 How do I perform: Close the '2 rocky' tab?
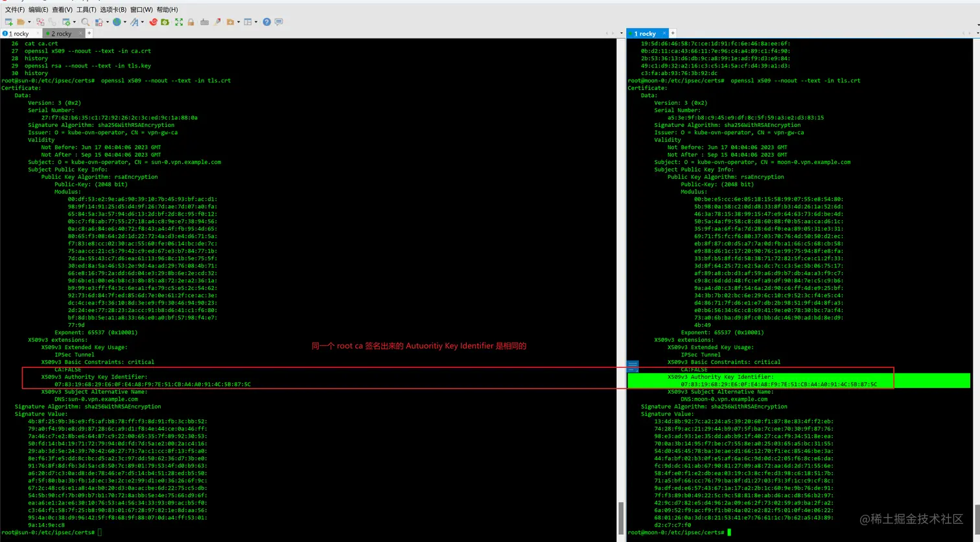(81, 33)
